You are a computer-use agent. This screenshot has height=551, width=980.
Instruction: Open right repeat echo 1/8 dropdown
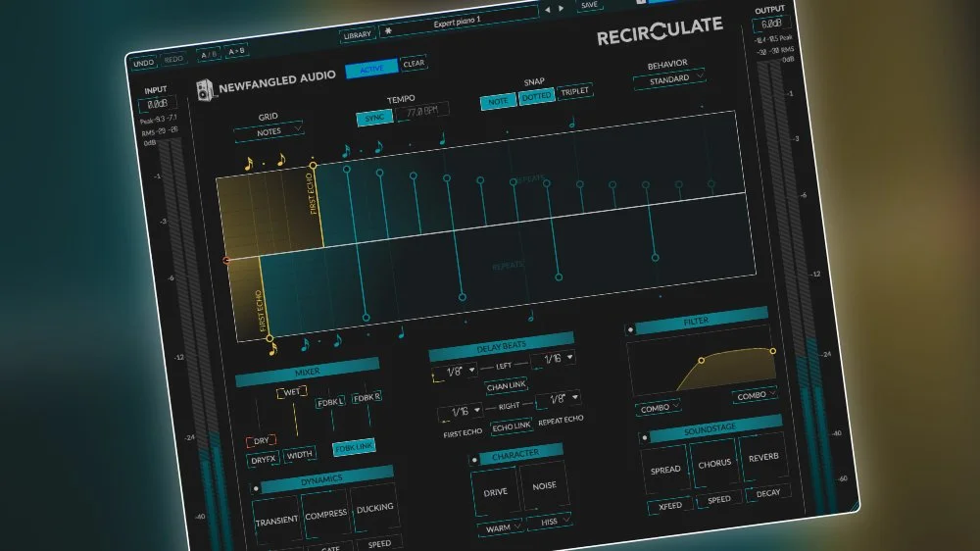(x=558, y=398)
